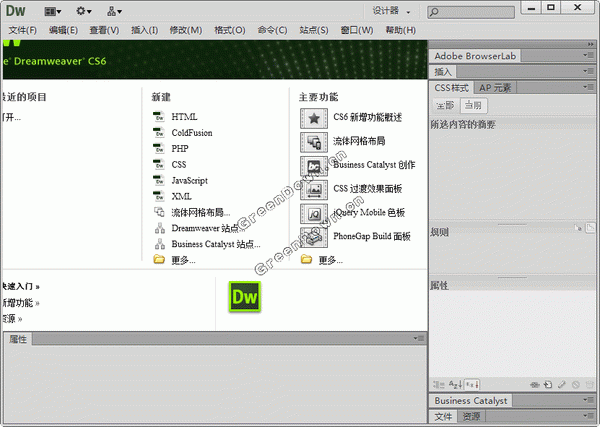
Task: Create a new PHP document
Action: (x=179, y=148)
